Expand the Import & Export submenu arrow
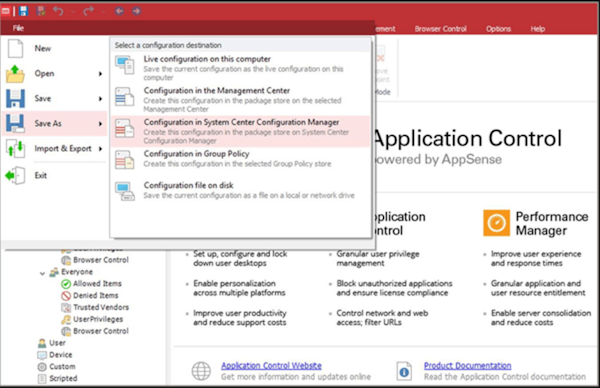The image size is (600, 388). [100, 149]
